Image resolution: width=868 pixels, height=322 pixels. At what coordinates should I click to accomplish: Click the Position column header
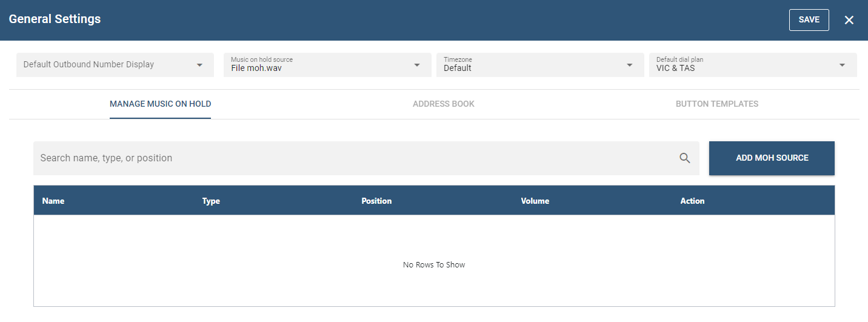(376, 201)
